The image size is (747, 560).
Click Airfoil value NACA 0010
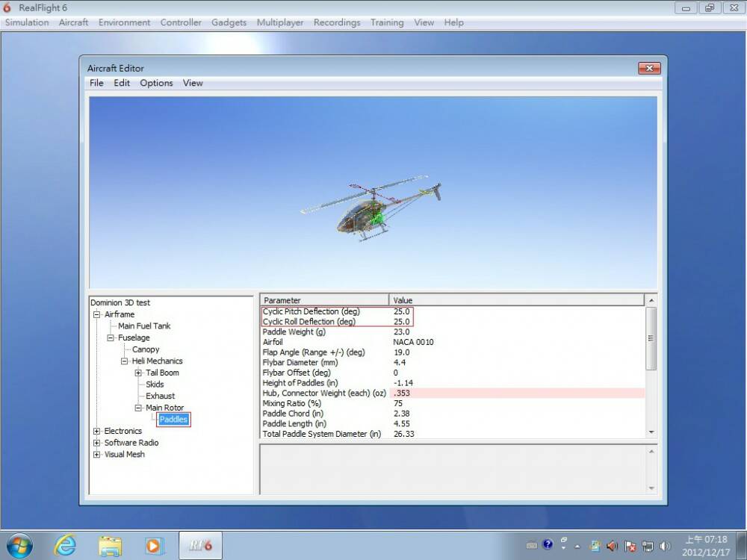413,342
